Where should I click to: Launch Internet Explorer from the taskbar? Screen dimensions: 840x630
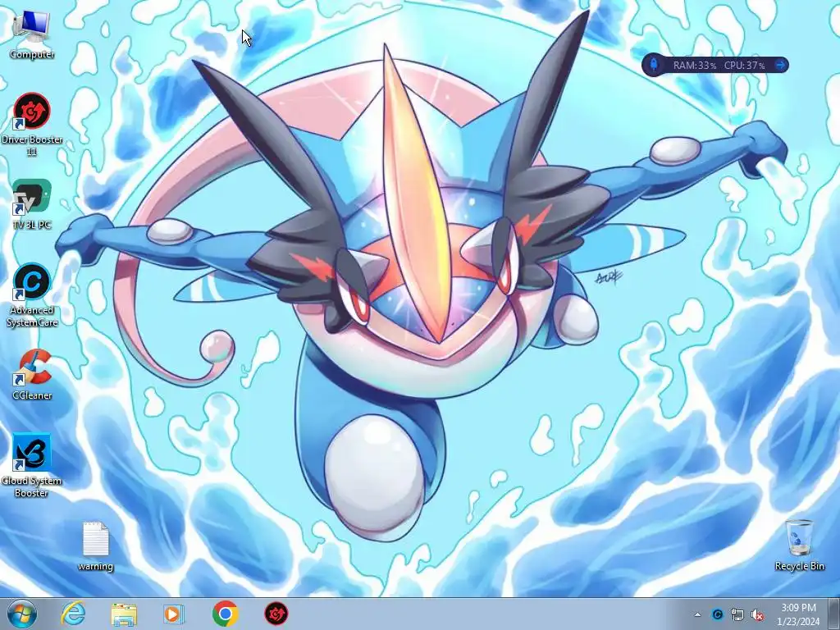point(73,614)
